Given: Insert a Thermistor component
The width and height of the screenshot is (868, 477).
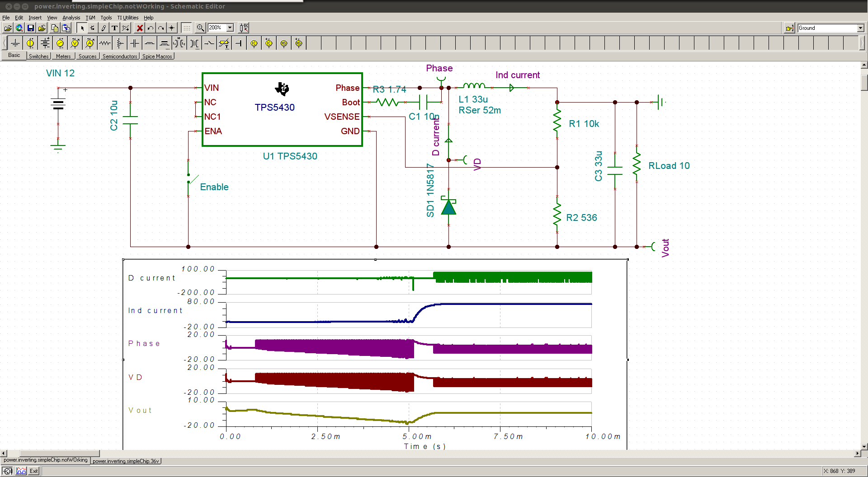Looking at the screenshot, I should 224,43.
